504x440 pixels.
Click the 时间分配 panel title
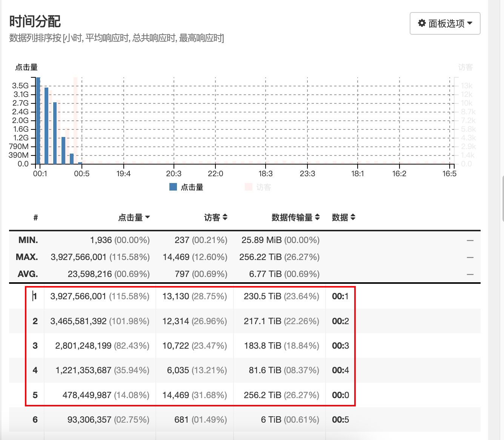coord(35,22)
